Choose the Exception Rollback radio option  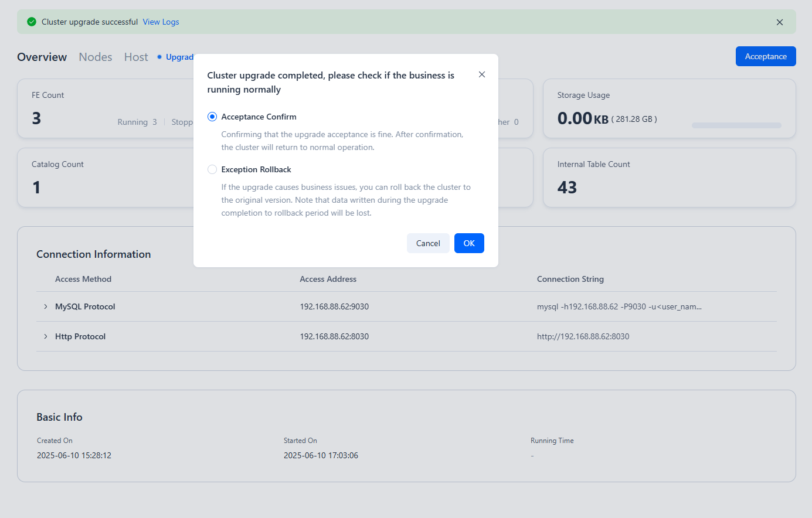pos(212,169)
